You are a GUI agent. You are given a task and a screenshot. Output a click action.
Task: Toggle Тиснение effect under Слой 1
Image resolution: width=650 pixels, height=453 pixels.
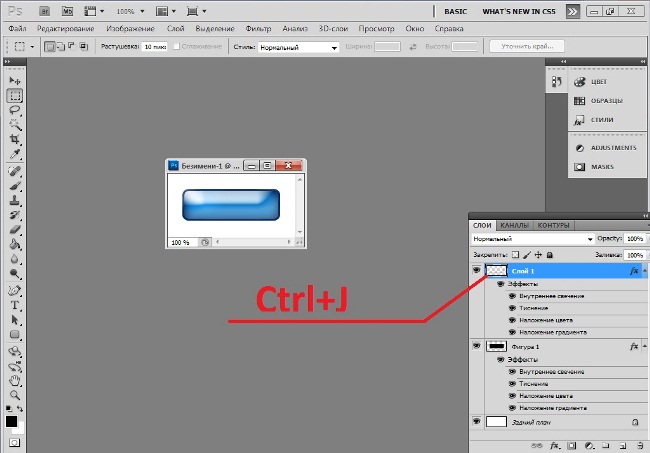coord(512,308)
